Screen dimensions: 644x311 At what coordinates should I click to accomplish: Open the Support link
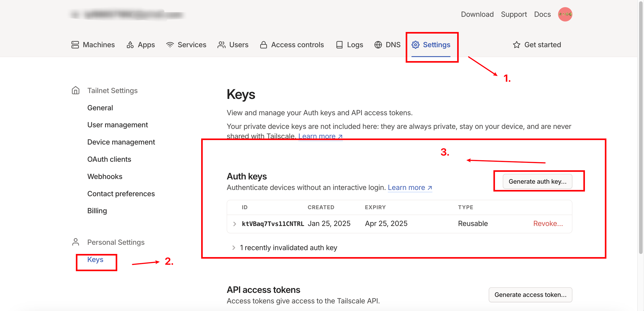point(514,14)
